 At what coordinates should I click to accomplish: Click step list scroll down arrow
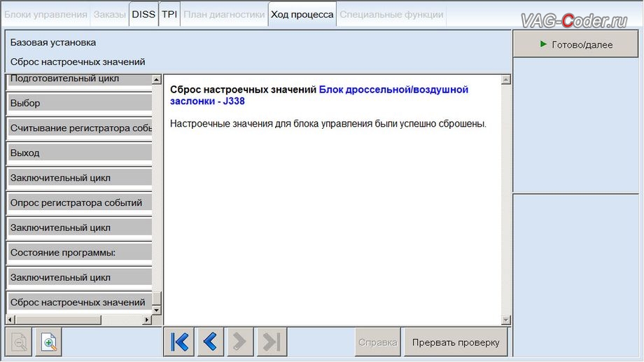(157, 309)
